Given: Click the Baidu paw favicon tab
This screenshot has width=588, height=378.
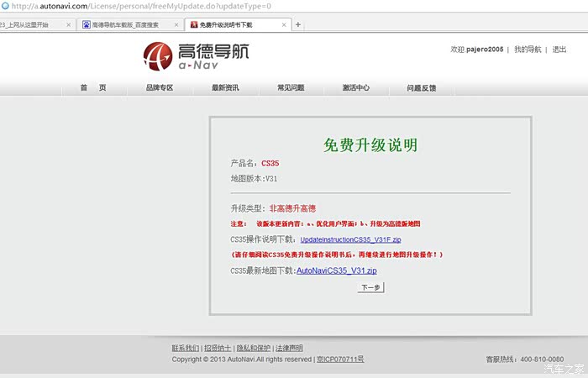Looking at the screenshot, I should tap(87, 24).
